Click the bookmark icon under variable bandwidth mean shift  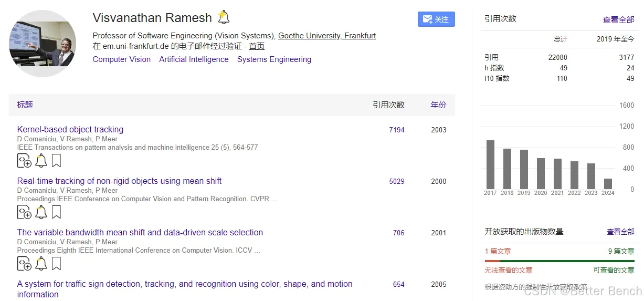tap(56, 264)
